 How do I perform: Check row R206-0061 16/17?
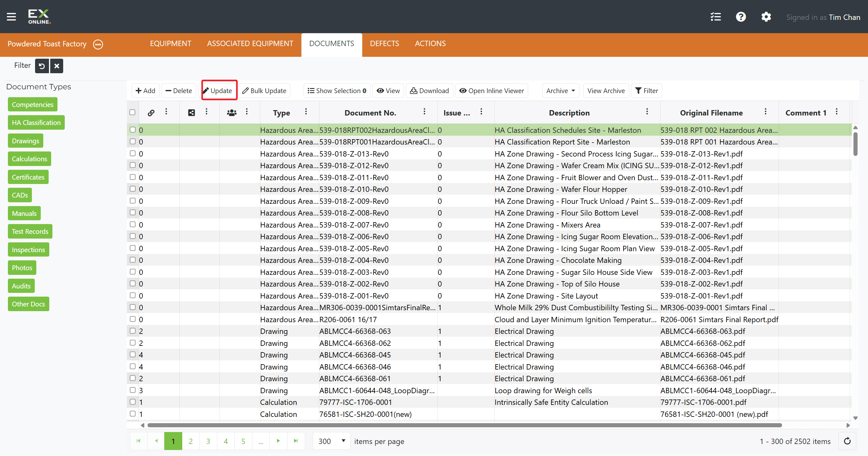133,319
